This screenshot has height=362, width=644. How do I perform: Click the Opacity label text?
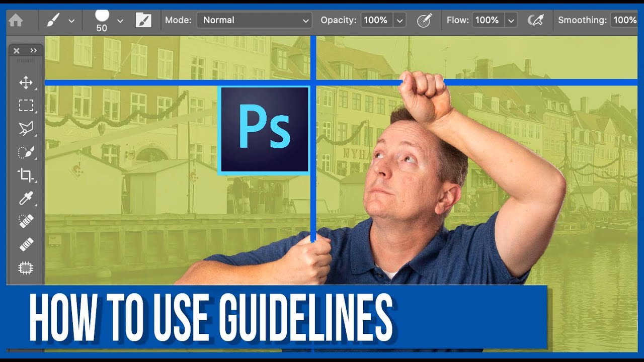[338, 21]
